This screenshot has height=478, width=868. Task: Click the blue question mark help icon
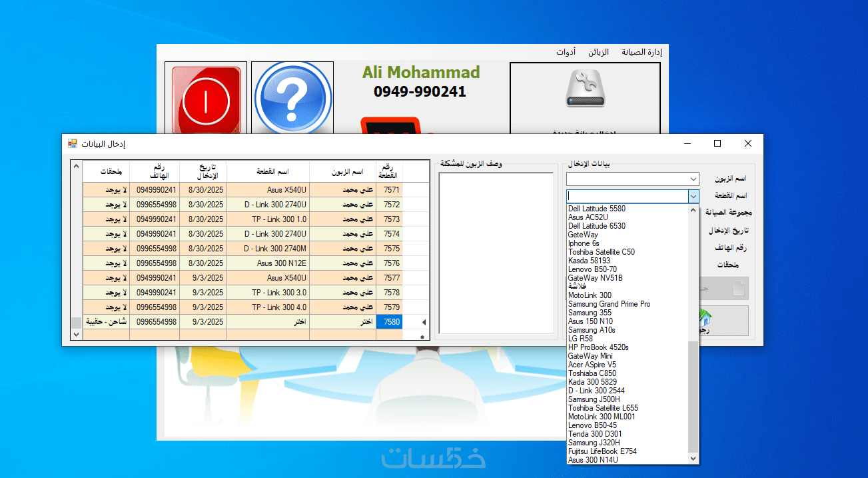coord(292,98)
